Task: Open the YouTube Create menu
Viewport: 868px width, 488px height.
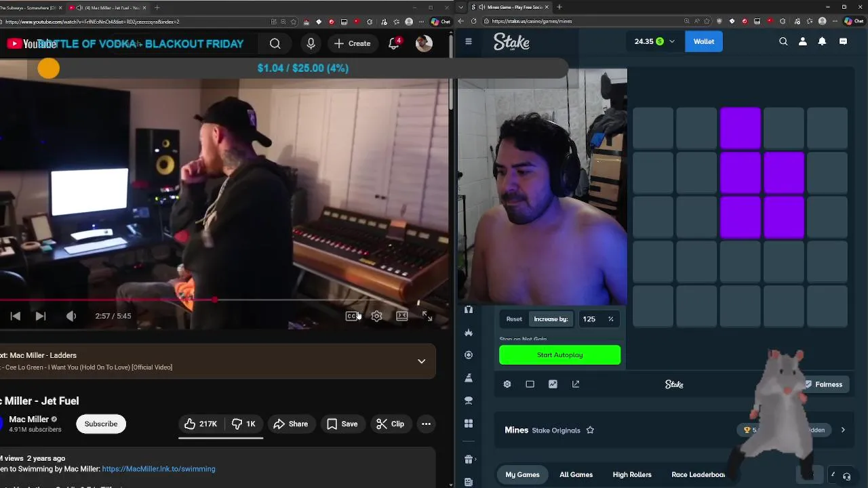Action: click(x=352, y=43)
